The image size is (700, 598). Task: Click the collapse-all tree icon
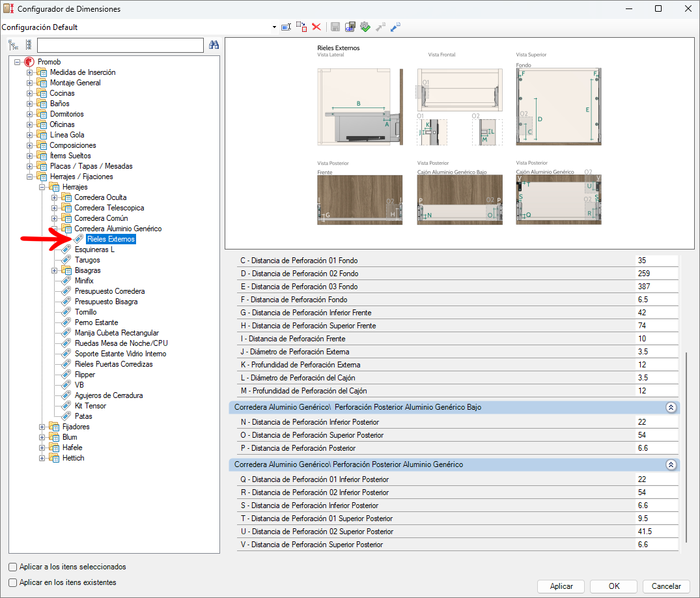coord(28,45)
